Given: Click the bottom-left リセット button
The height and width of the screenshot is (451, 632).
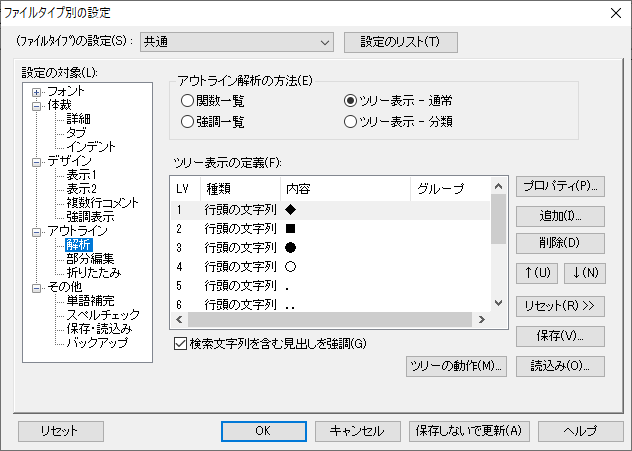Looking at the screenshot, I should click(x=60, y=431).
